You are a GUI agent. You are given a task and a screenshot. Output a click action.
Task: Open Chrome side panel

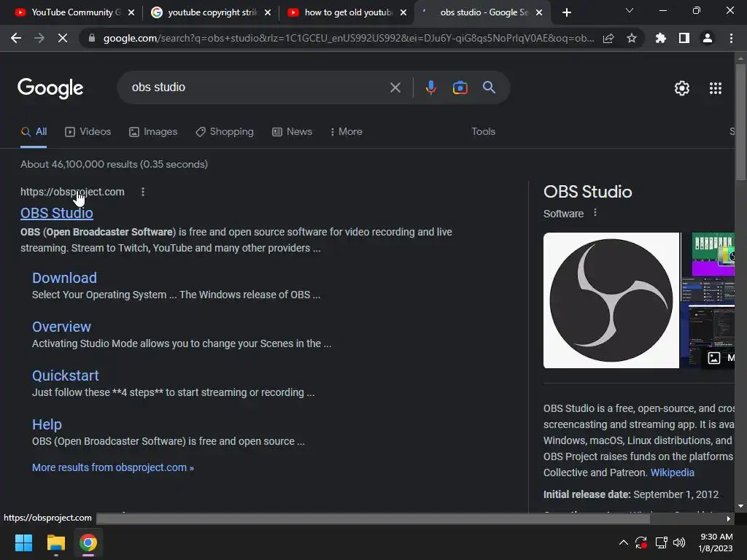point(684,38)
